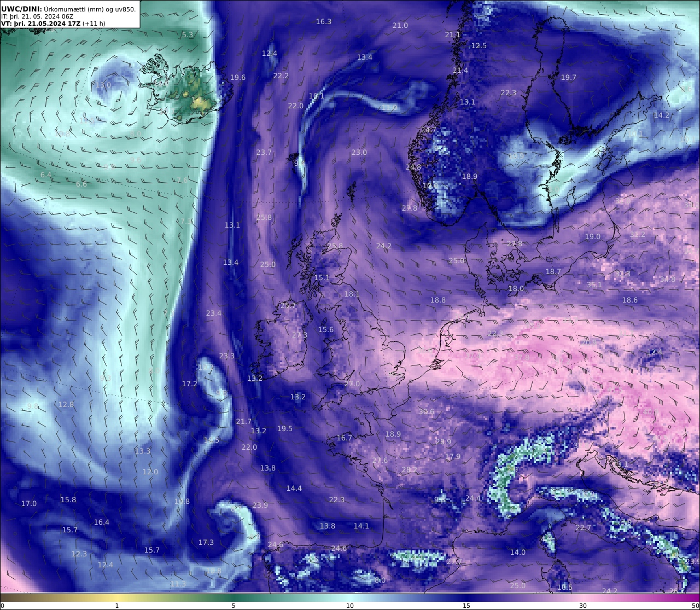Click the '10' tick label on the color scale
The height and width of the screenshot is (610, 700).
[x=350, y=606]
